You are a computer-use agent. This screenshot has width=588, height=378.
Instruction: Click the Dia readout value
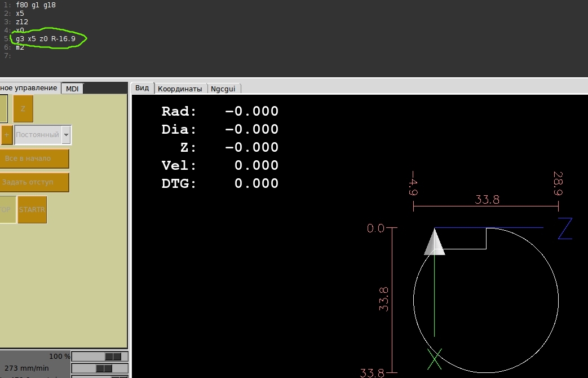click(251, 129)
